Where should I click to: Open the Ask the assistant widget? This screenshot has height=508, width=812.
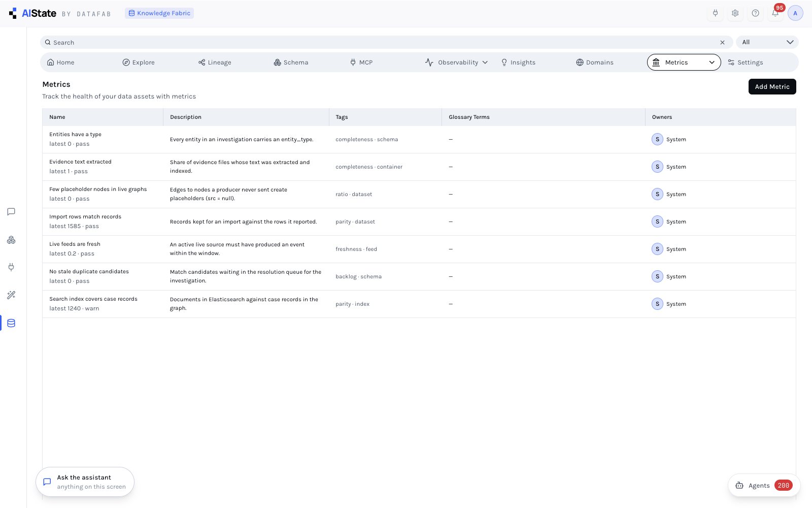pyautogui.click(x=85, y=482)
